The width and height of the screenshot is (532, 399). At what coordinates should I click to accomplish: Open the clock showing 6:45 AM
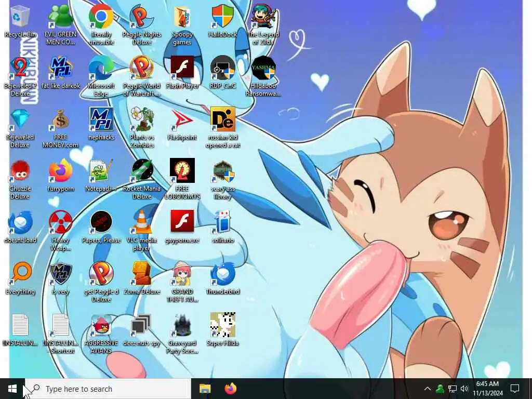click(x=487, y=389)
